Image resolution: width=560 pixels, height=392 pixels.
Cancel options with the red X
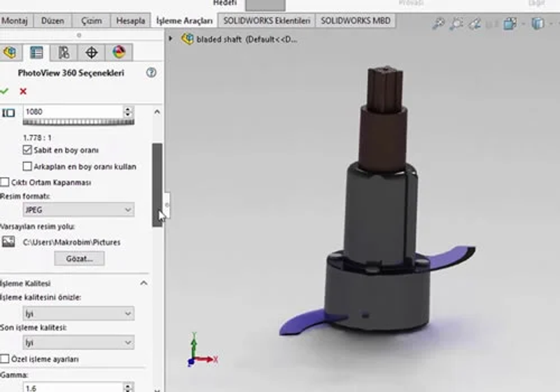(23, 92)
